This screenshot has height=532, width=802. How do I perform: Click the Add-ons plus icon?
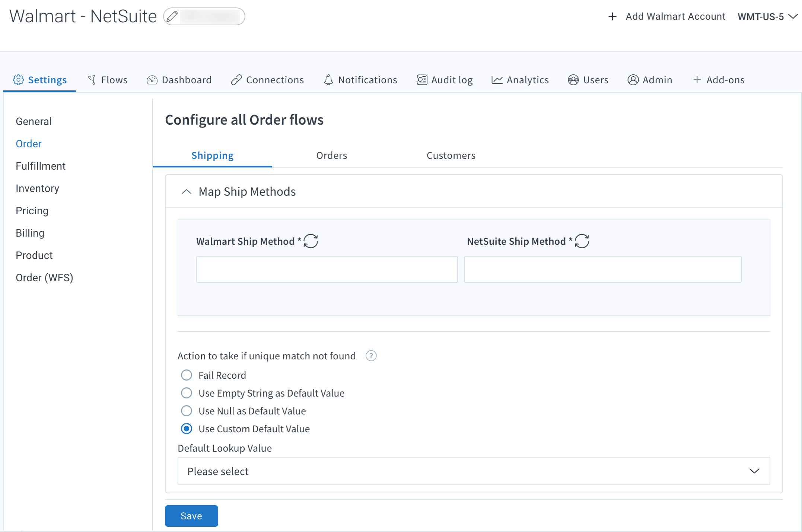[x=697, y=80]
